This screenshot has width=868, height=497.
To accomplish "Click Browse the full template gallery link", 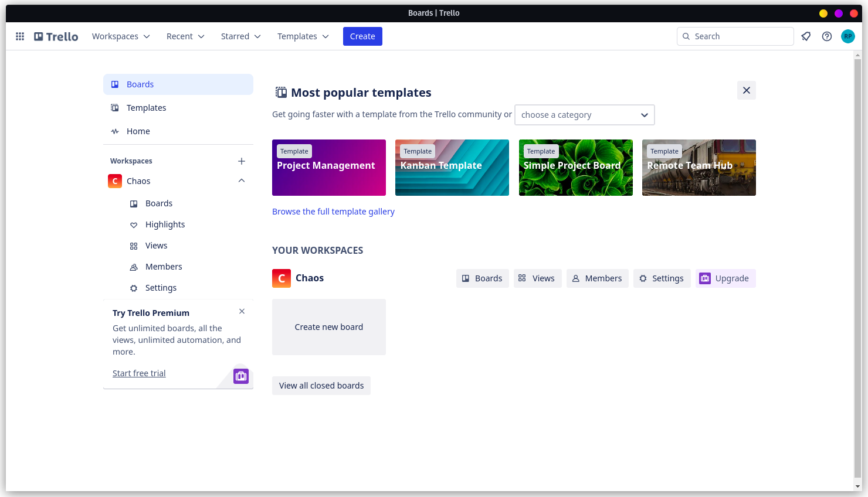I will pyautogui.click(x=333, y=211).
